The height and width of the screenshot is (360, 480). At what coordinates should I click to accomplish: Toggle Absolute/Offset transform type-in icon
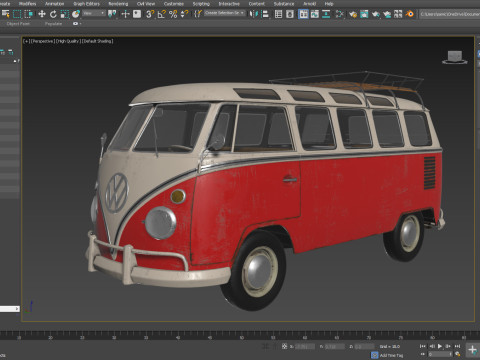pyautogui.click(x=284, y=346)
